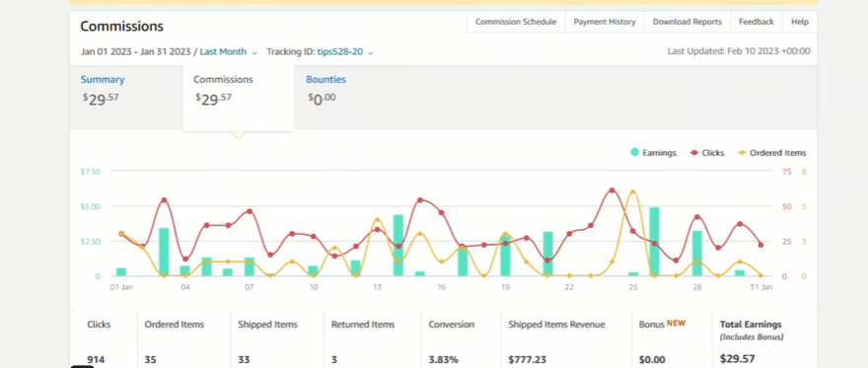Open Payment History
868x368 pixels.
[x=605, y=22]
